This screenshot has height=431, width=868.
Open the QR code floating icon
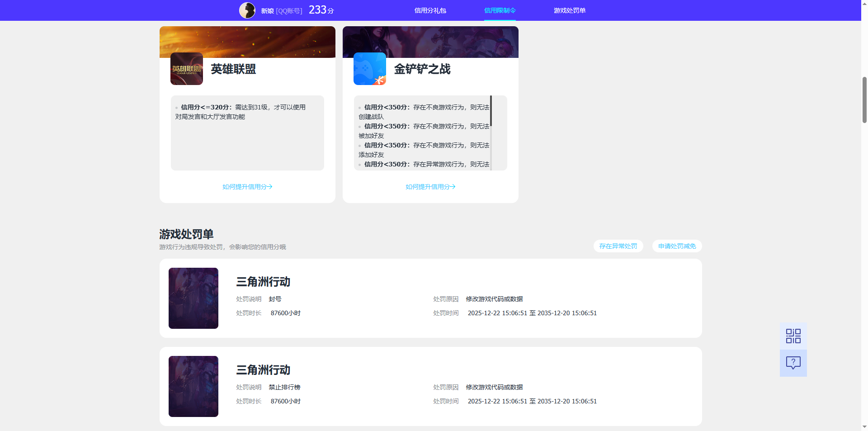tap(793, 336)
